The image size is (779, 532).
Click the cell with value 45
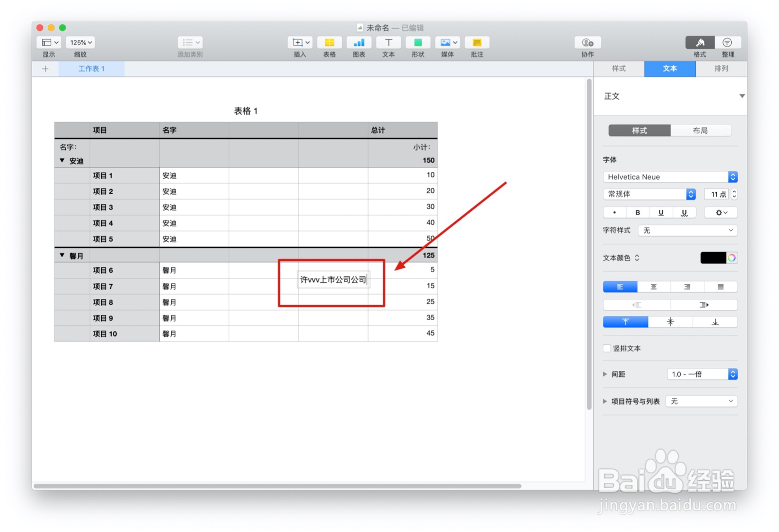point(403,333)
